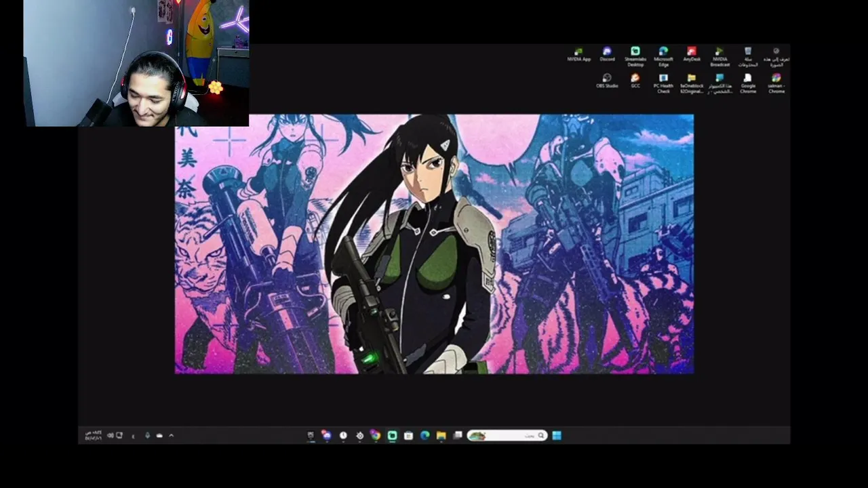The image size is (868, 488).
Task: Open Microsoft Store from the taskbar
Action: pos(408,435)
